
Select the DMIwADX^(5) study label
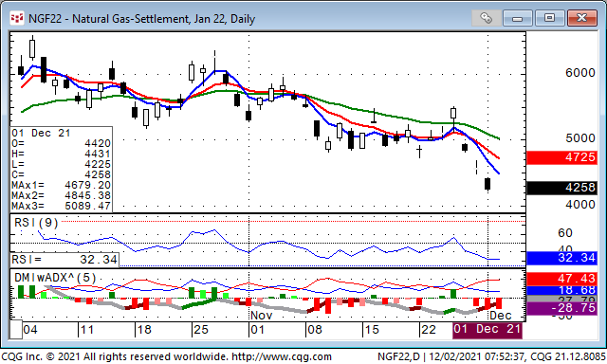(x=55, y=278)
